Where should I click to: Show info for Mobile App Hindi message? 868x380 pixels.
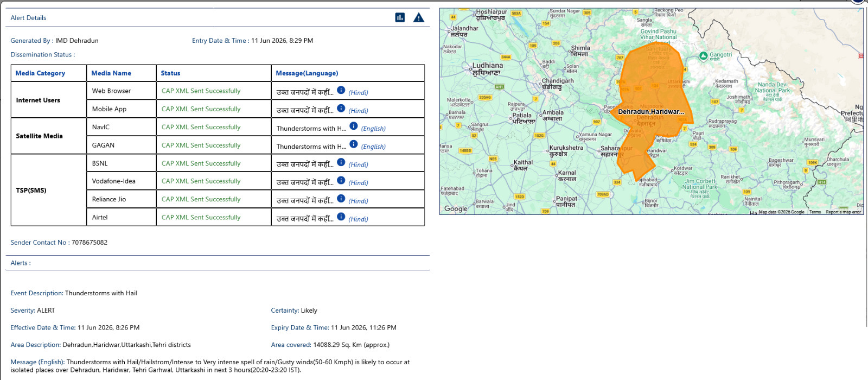pyautogui.click(x=341, y=108)
